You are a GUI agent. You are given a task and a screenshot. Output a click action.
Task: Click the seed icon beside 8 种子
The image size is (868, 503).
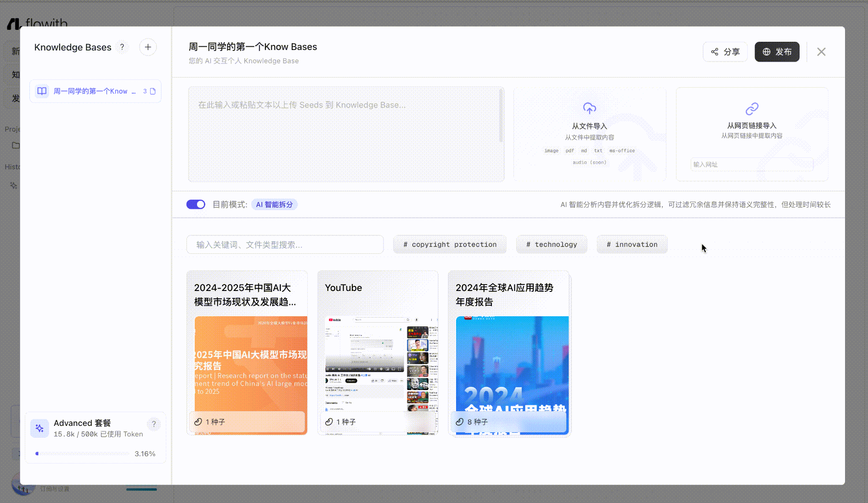460,422
